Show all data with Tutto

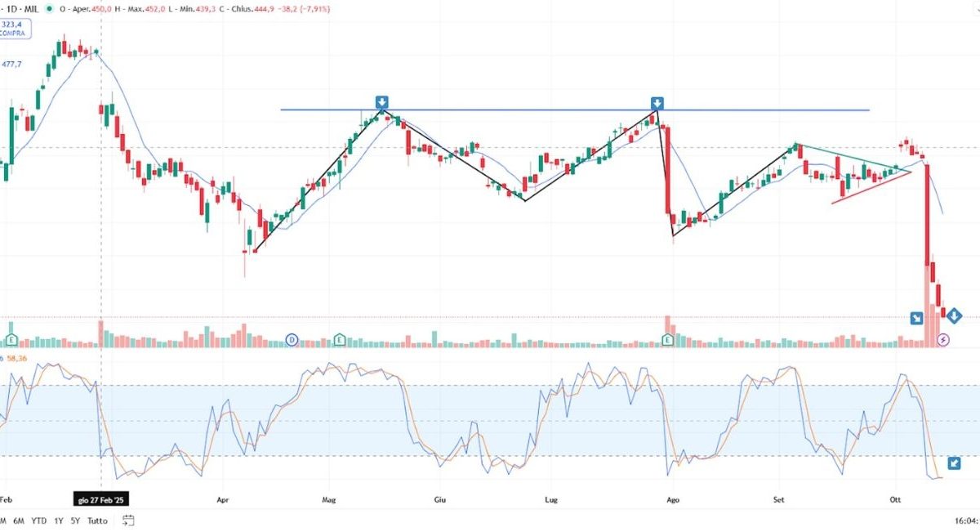click(x=97, y=521)
